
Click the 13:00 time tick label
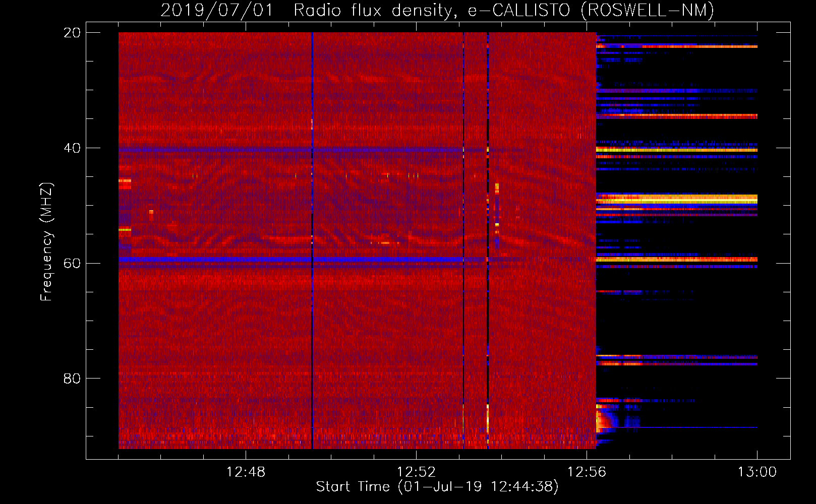[757, 472]
